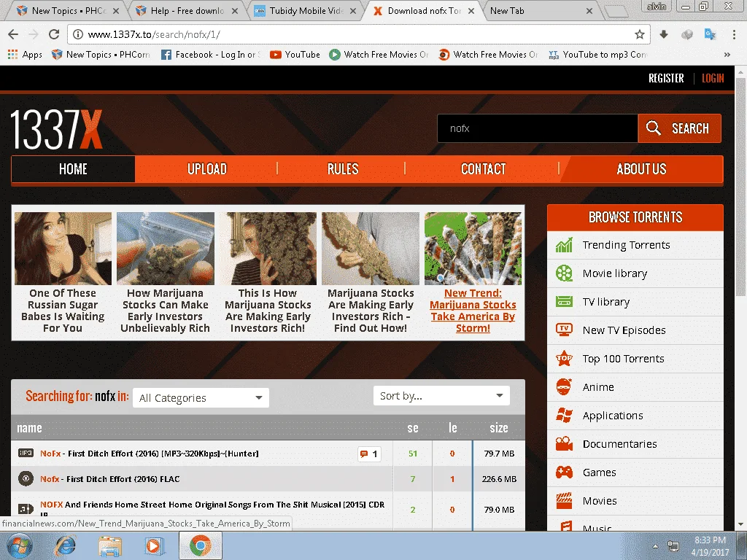Open the Apps shortcut in bookmarks bar
Viewport: 747px width, 560px height.
26,54
